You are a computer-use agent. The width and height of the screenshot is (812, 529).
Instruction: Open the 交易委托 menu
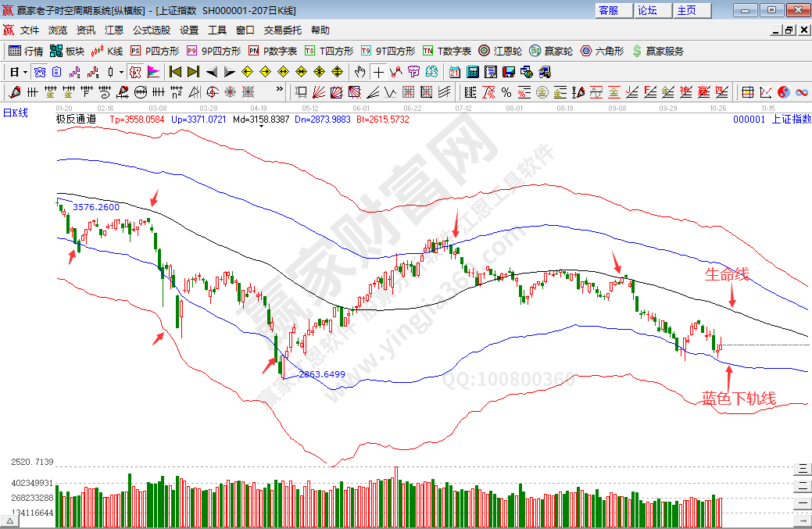coord(282,30)
